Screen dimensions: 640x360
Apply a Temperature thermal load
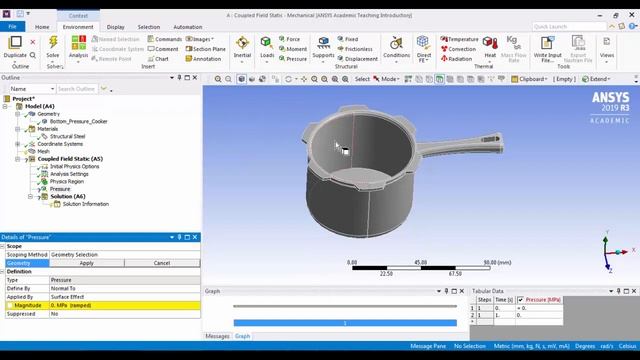click(x=459, y=39)
